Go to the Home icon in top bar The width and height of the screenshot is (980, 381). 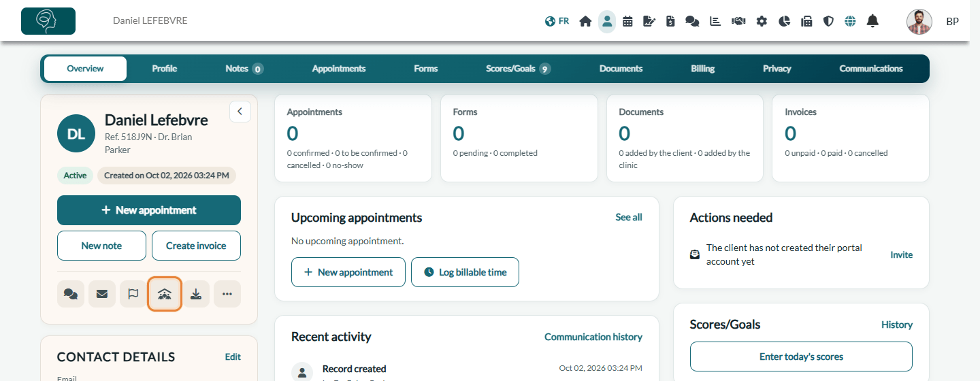tap(585, 21)
